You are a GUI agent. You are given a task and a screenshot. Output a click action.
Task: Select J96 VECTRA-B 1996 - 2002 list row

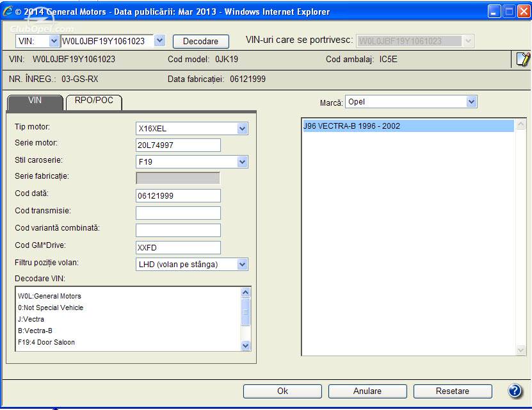pyautogui.click(x=408, y=126)
